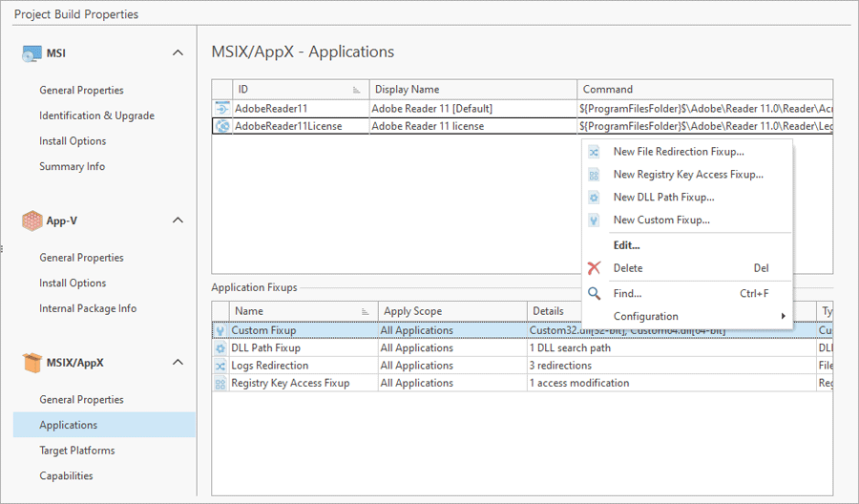
Task: Open Identification & Upgrade page
Action: (96, 115)
